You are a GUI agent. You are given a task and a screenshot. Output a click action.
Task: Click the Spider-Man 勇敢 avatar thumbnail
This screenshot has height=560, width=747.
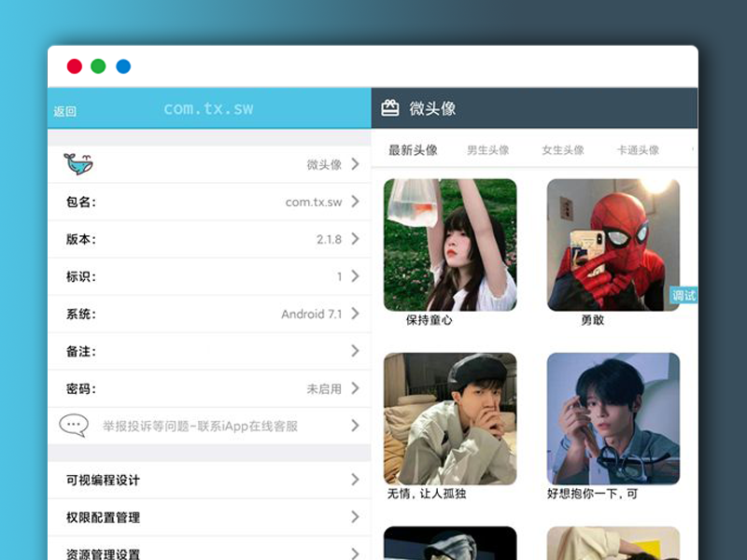click(613, 243)
